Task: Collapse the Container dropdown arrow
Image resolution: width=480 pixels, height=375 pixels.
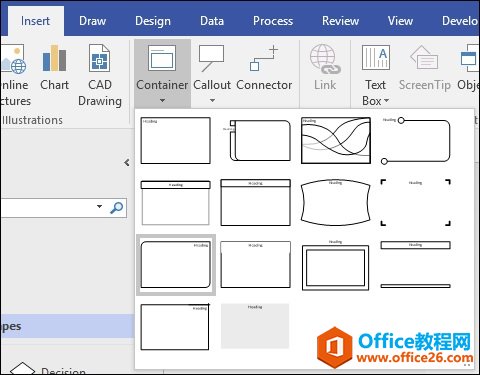Action: point(162,100)
